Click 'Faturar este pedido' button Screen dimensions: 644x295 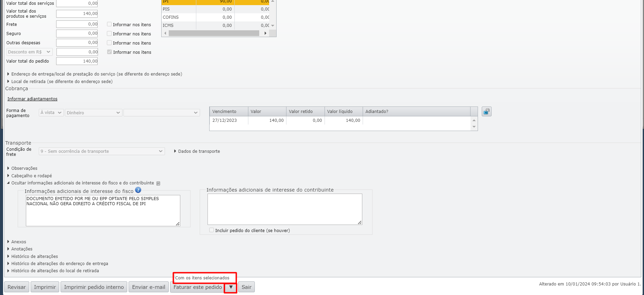[198, 287]
